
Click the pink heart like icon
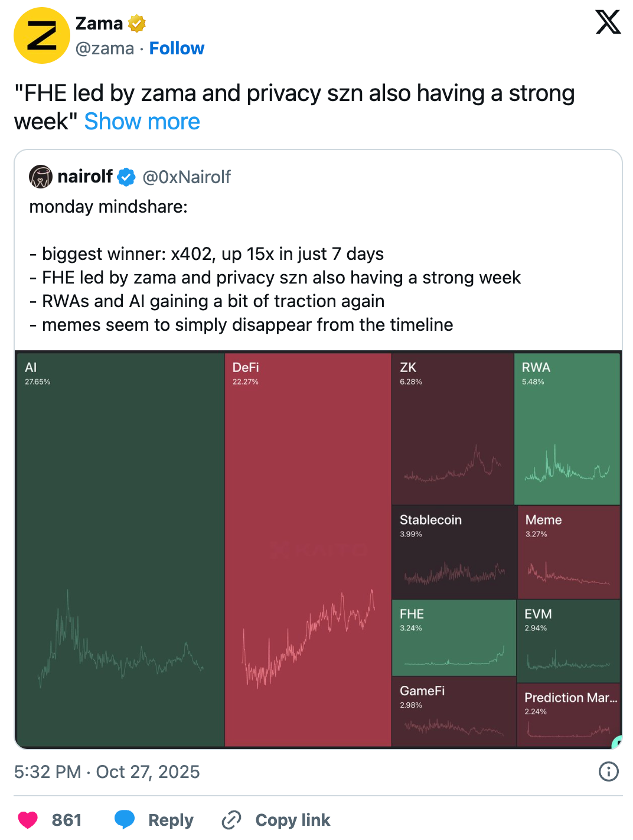[28, 820]
